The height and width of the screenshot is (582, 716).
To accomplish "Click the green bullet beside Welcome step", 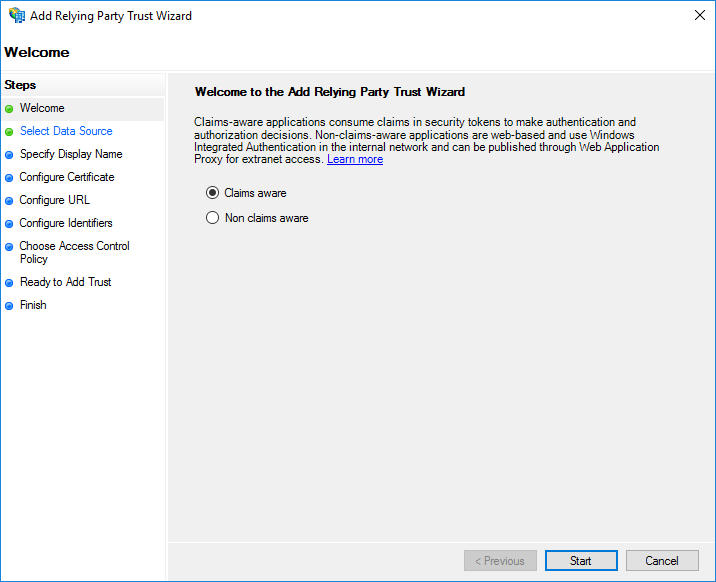I will click(10, 109).
